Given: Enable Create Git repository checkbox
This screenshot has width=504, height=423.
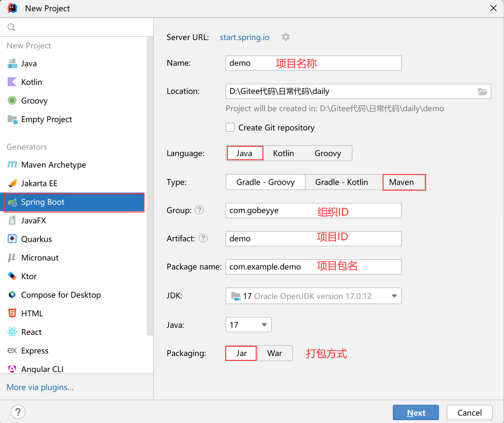Looking at the screenshot, I should 230,128.
